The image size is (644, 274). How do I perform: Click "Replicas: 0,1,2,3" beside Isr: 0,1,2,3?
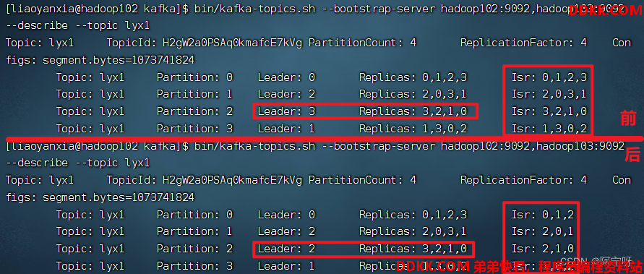[x=413, y=77]
